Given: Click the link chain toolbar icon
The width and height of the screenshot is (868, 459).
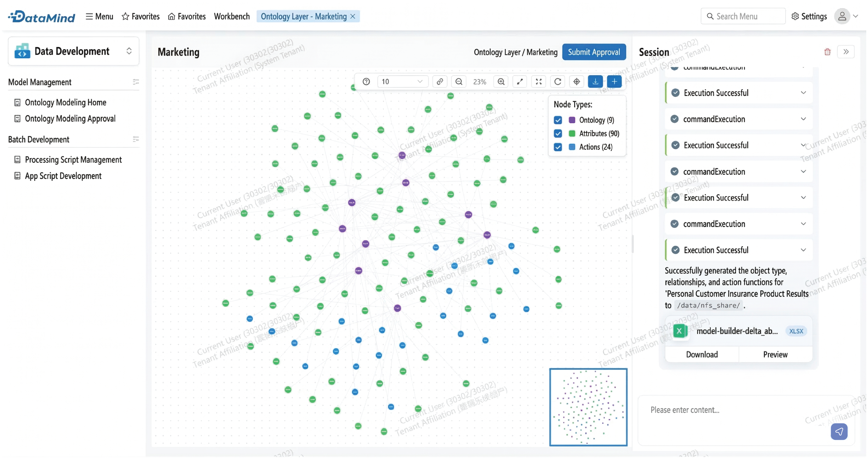Looking at the screenshot, I should pyautogui.click(x=440, y=82).
